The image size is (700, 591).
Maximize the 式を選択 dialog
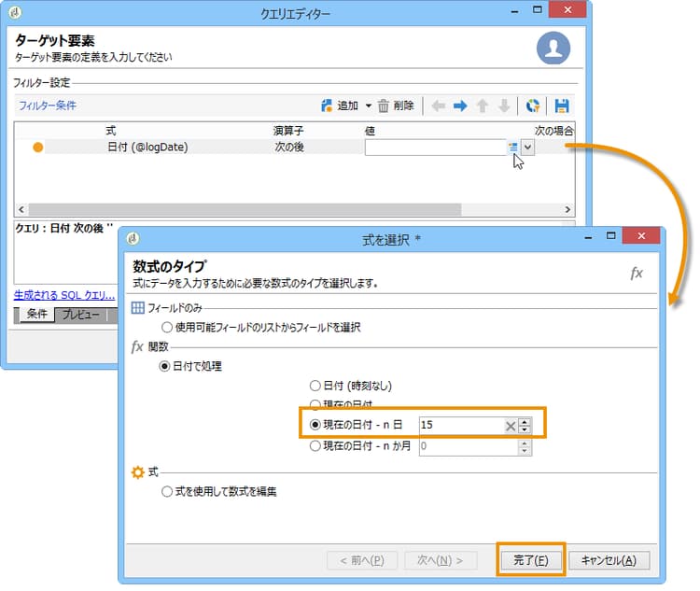pyautogui.click(x=610, y=235)
